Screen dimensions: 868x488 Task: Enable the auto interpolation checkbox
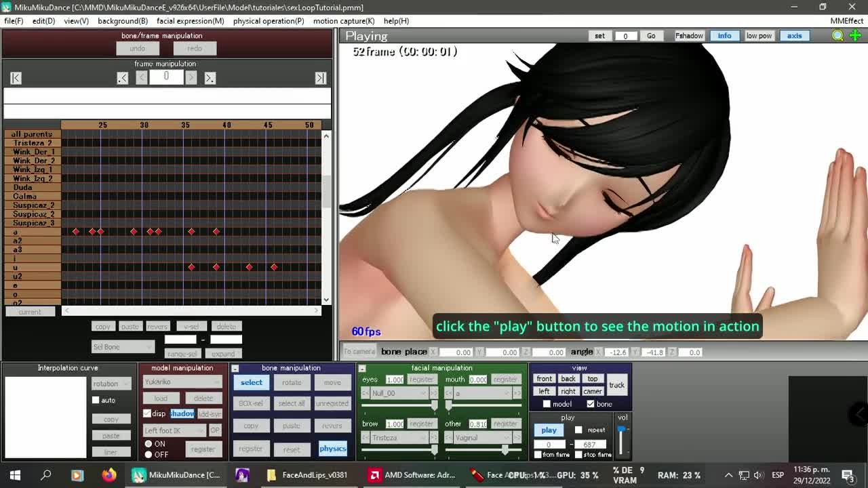click(96, 400)
